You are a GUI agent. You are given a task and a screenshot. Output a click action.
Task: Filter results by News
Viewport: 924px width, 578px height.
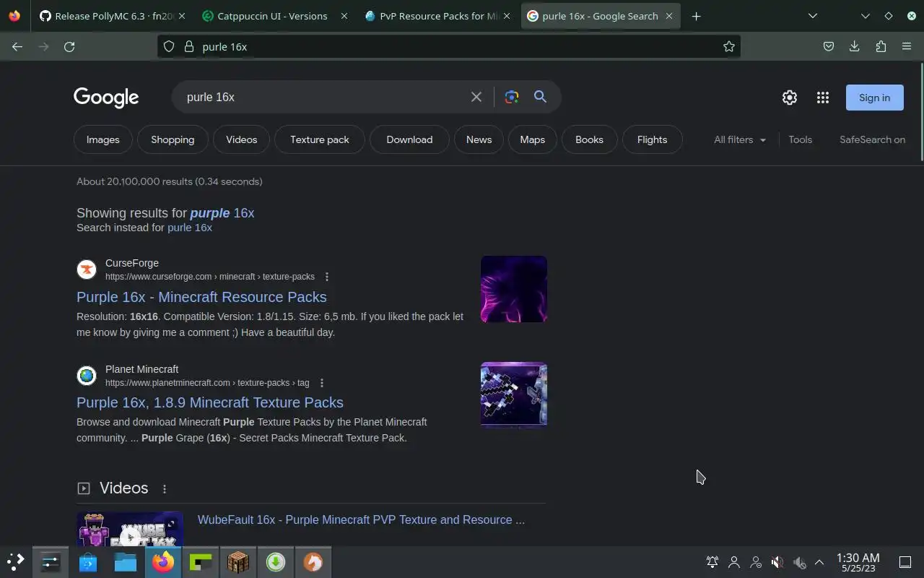click(x=479, y=139)
